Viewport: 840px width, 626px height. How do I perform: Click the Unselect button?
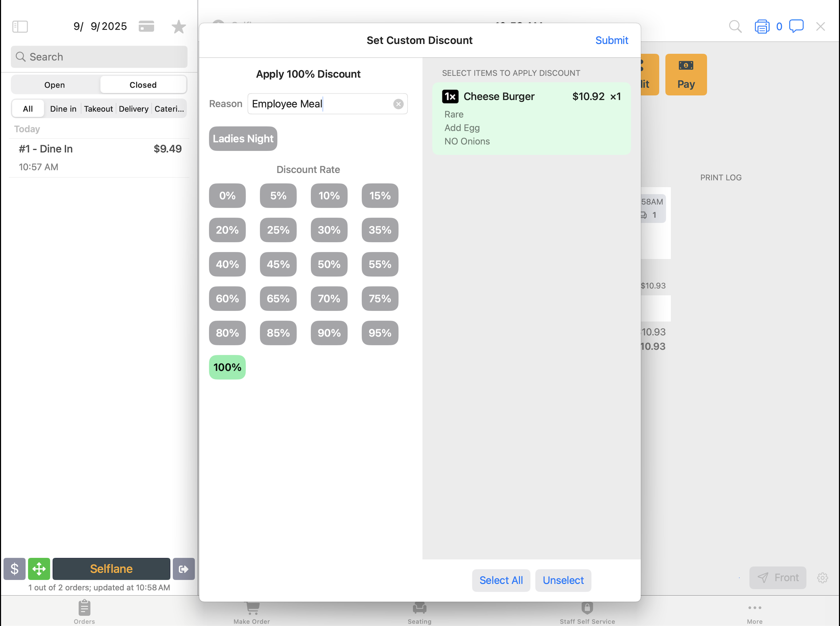[563, 580]
